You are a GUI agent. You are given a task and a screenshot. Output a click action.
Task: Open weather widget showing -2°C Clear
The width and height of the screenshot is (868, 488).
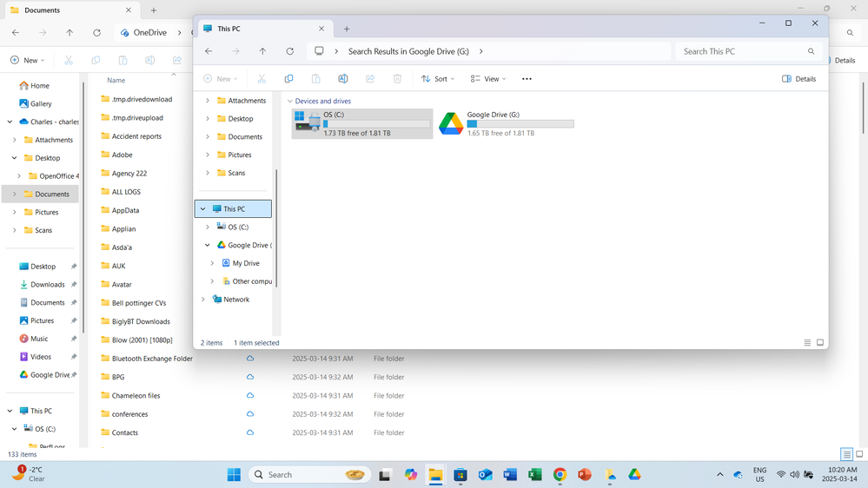coord(28,474)
